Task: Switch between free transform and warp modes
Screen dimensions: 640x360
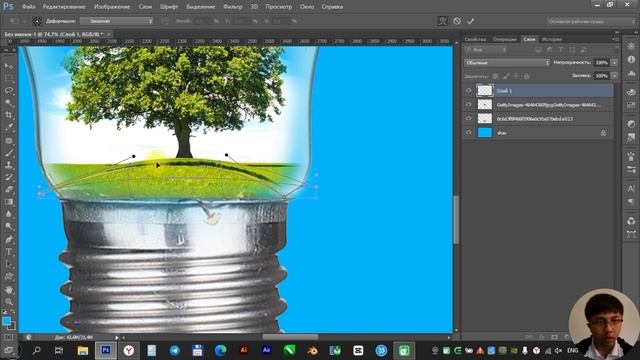Action: 442,21
